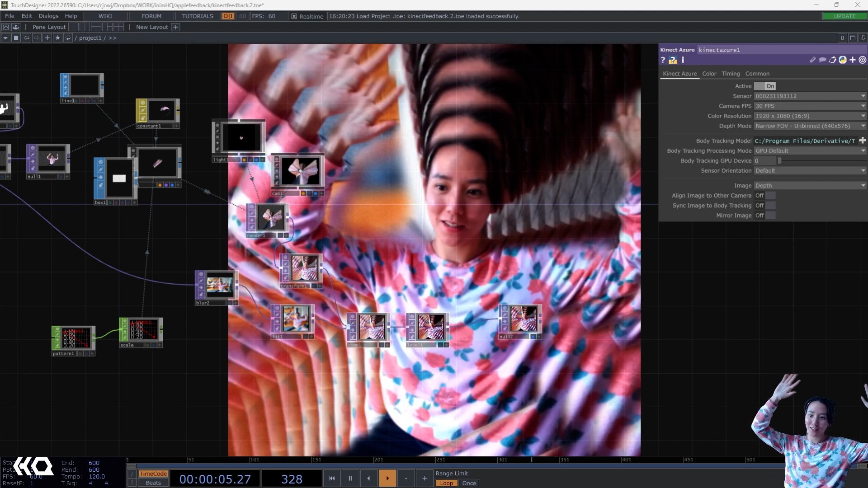Open the Python help icon in parameters
This screenshot has width=868, height=488.
[x=673, y=60]
